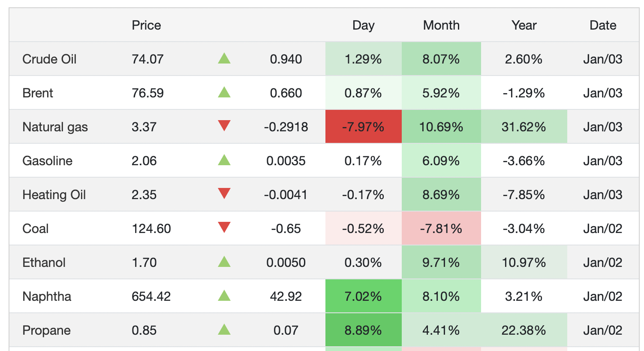Select Gasoline price 2.06
Viewport: 644px width, 351px height.
coord(144,161)
